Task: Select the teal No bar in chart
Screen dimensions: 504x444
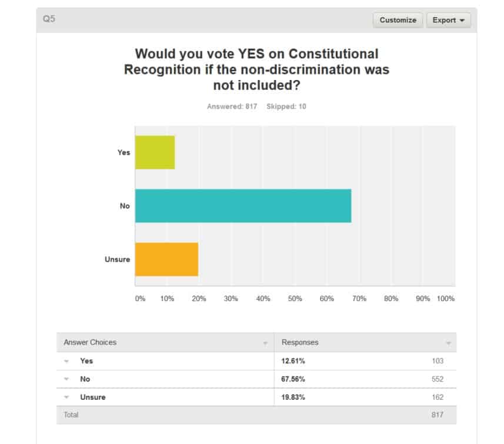Action: [243, 206]
